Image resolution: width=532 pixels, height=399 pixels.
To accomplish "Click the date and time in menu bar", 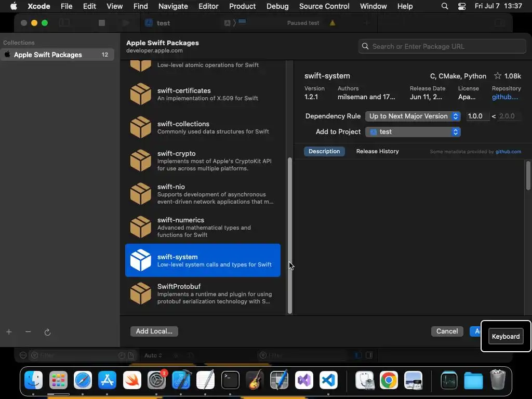I will coord(498,6).
